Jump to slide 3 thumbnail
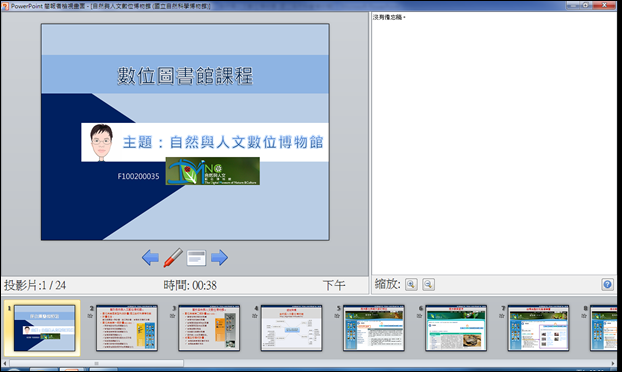 coord(209,328)
